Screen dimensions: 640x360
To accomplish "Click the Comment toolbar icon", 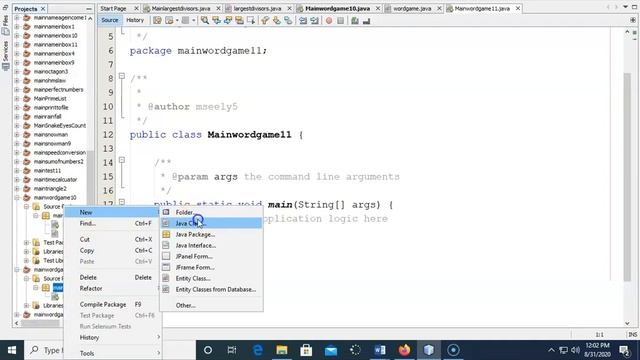I will click(355, 20).
